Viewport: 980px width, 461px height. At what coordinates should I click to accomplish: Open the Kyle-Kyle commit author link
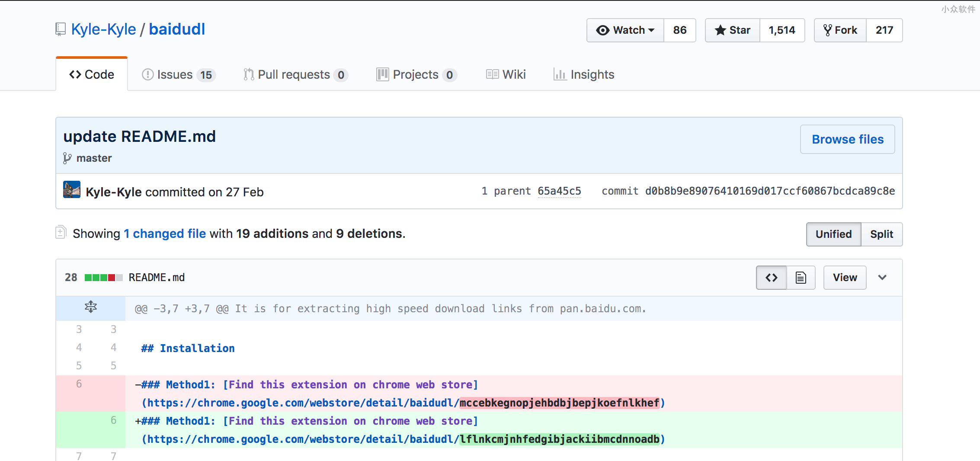tap(114, 192)
